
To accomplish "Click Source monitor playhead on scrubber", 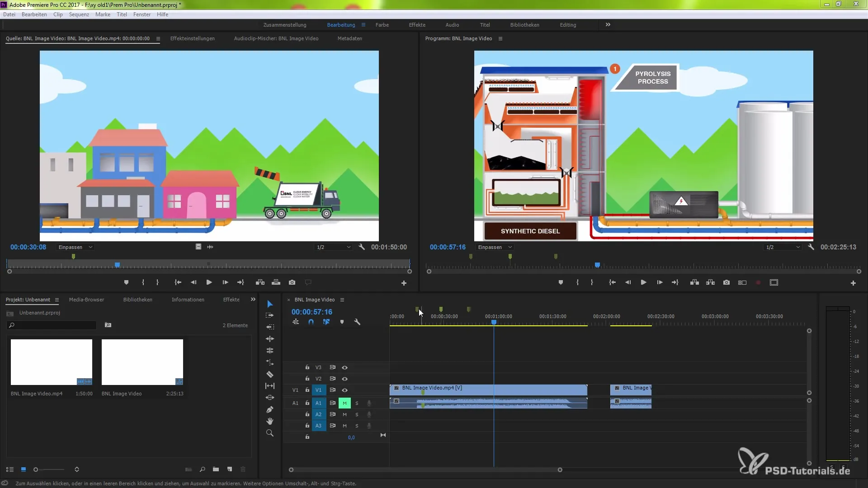I will click(118, 265).
